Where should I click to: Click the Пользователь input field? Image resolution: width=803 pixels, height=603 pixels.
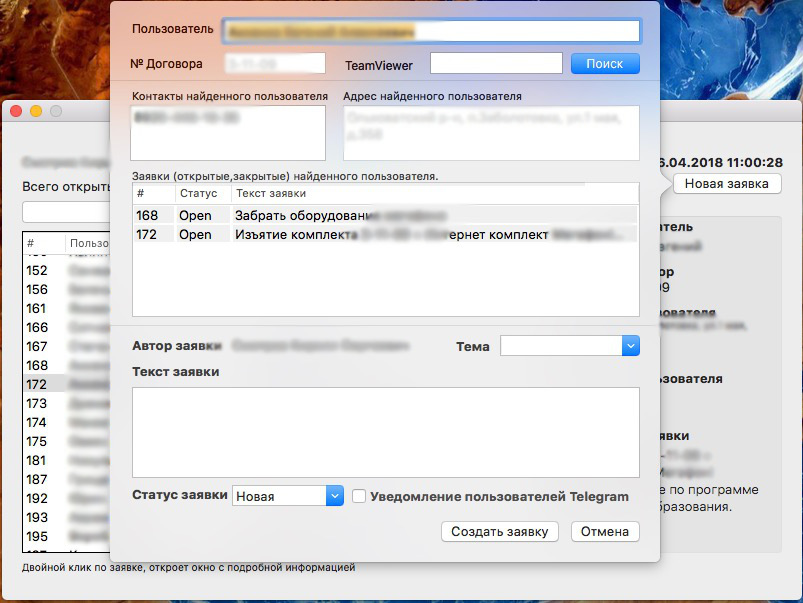pyautogui.click(x=440, y=30)
